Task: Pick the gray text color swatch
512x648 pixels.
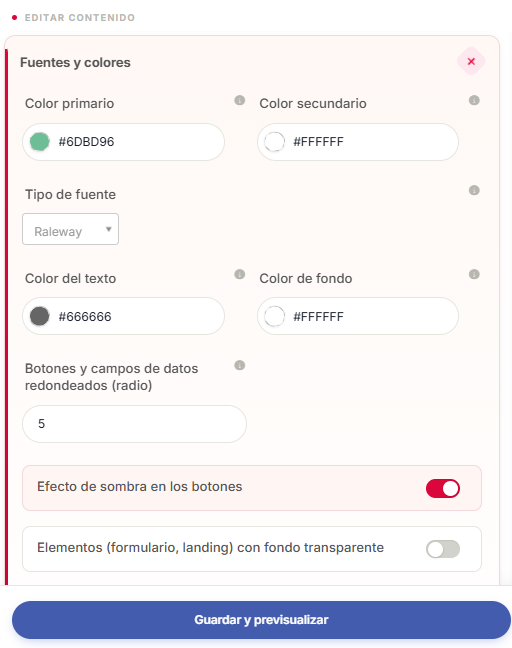Action: click(40, 317)
